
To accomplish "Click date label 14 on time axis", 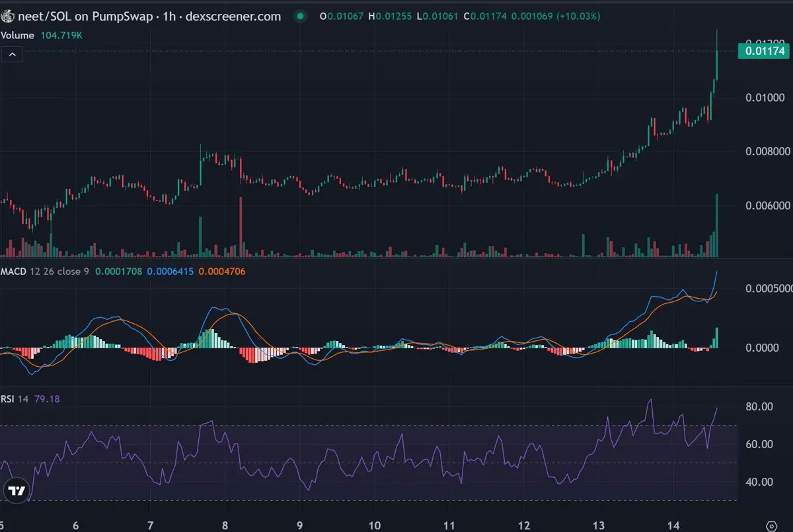I will coord(674,525).
